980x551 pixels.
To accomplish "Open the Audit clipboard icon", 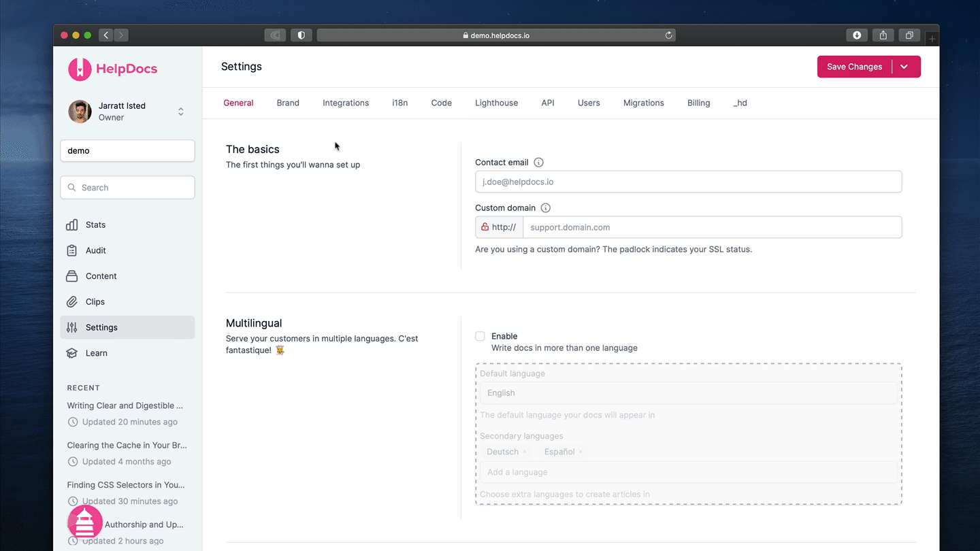I will click(x=72, y=250).
